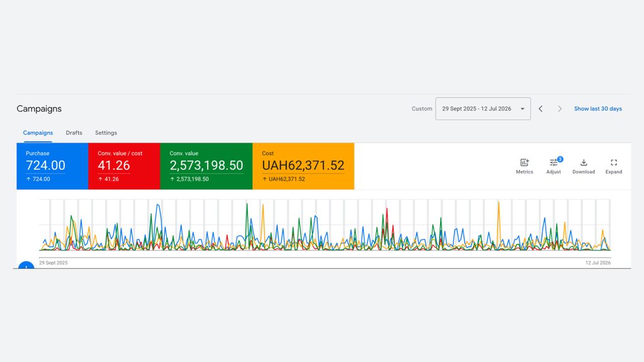Switch to the Settings tab
This screenshot has height=362, width=644.
106,133
